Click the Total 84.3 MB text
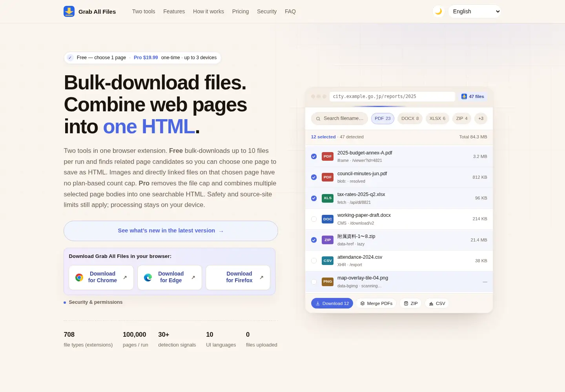The image size is (565, 392). 473,137
